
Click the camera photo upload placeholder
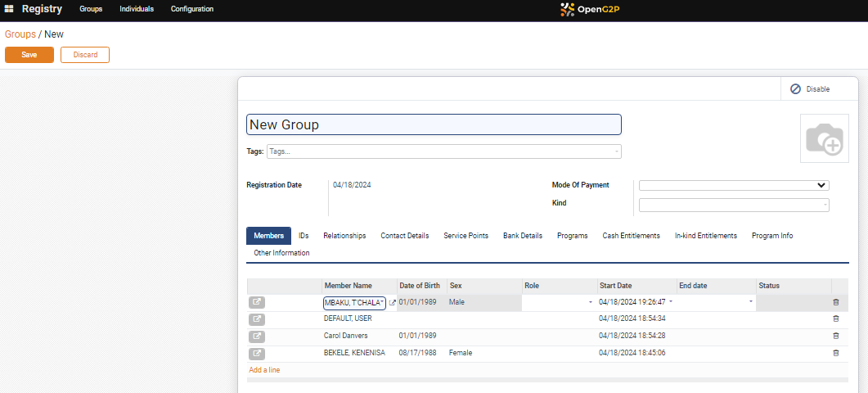point(823,139)
